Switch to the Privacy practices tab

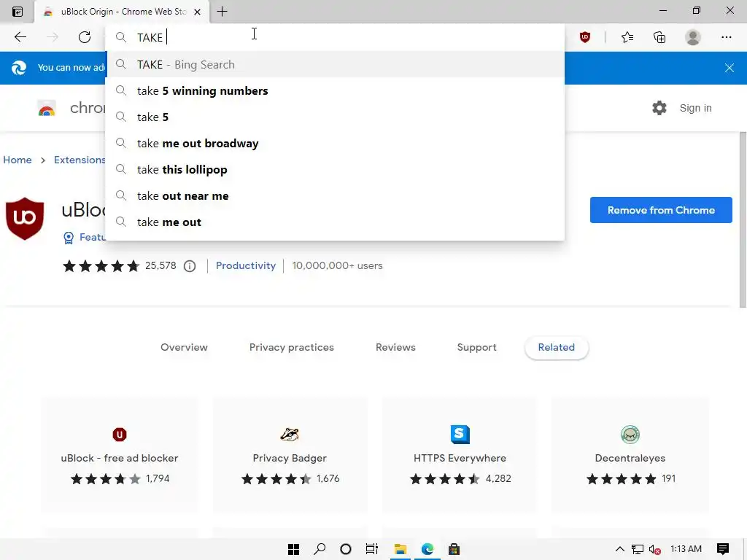click(292, 347)
